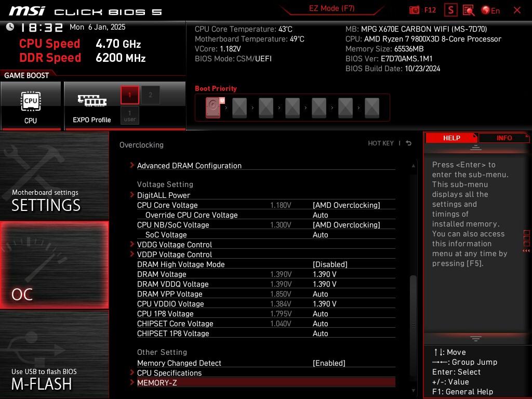Edit CPU 1P8 Voltage Auto value
This screenshot has width=532, height=399.
[x=320, y=314]
